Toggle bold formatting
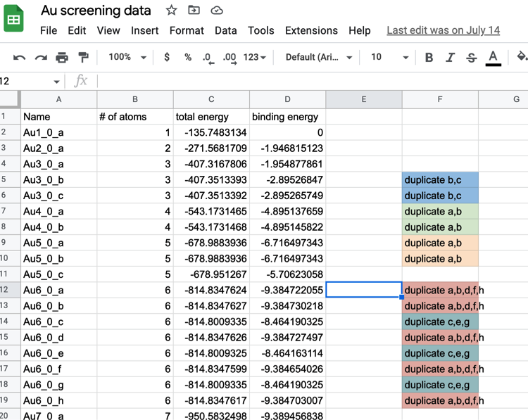Image resolution: width=528 pixels, height=420 pixels. click(x=429, y=57)
